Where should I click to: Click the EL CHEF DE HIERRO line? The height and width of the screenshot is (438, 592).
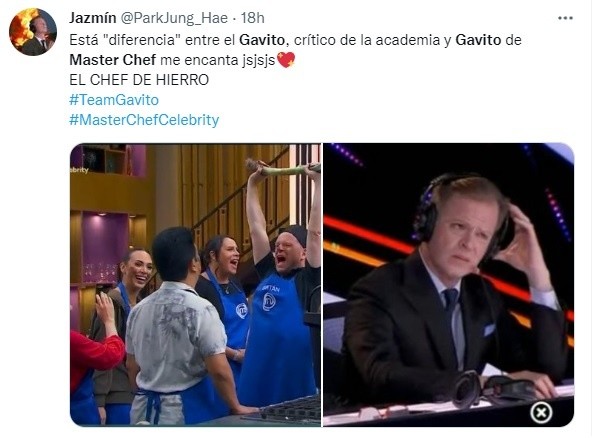(x=139, y=80)
